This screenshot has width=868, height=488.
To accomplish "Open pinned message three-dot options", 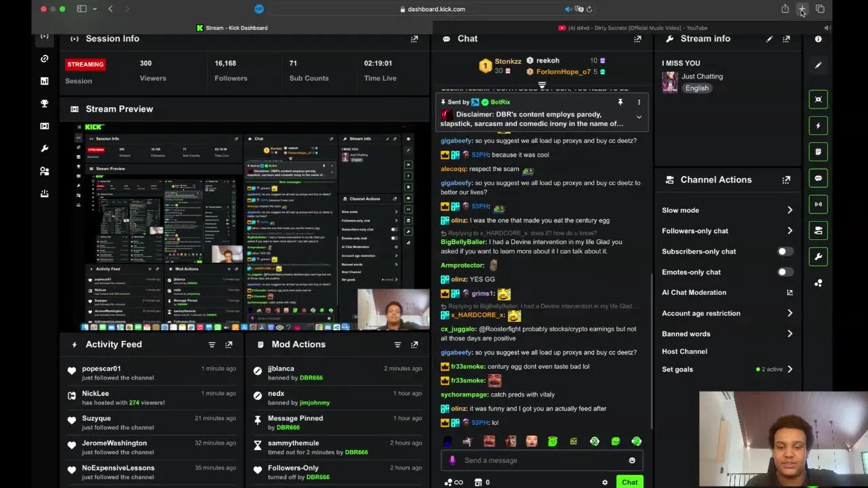I will click(x=639, y=102).
